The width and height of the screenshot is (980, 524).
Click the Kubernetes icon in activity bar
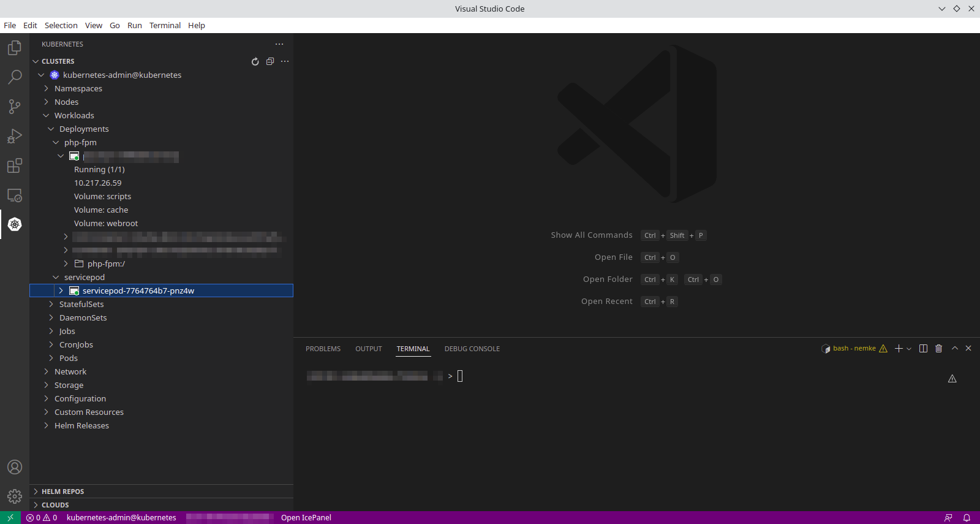pyautogui.click(x=15, y=224)
